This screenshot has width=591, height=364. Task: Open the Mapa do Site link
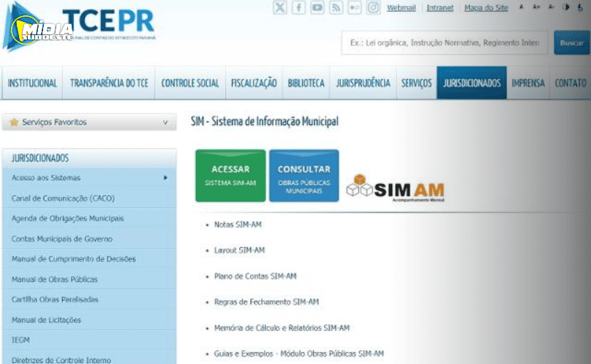click(x=486, y=8)
